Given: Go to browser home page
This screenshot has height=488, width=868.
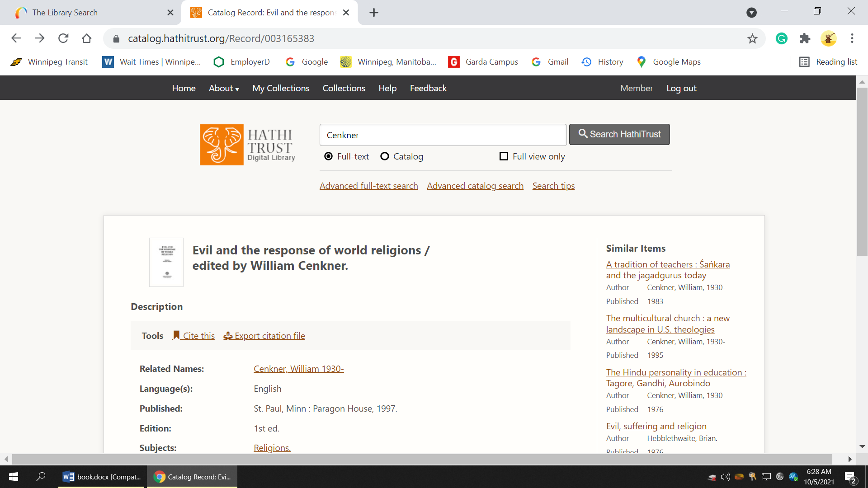Looking at the screenshot, I should coord(87,39).
